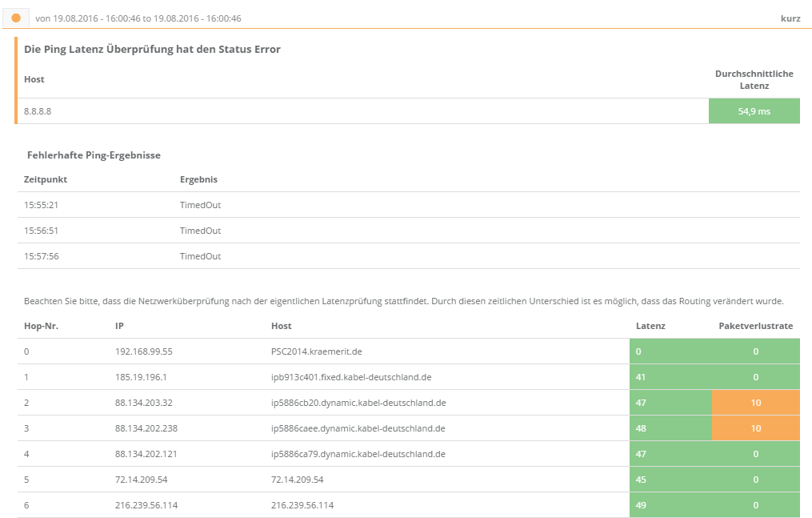Click hostname ip5886ca79.dynamic.kabel-deutschland.de
Viewport: 812px width, 518px height.
(358, 454)
